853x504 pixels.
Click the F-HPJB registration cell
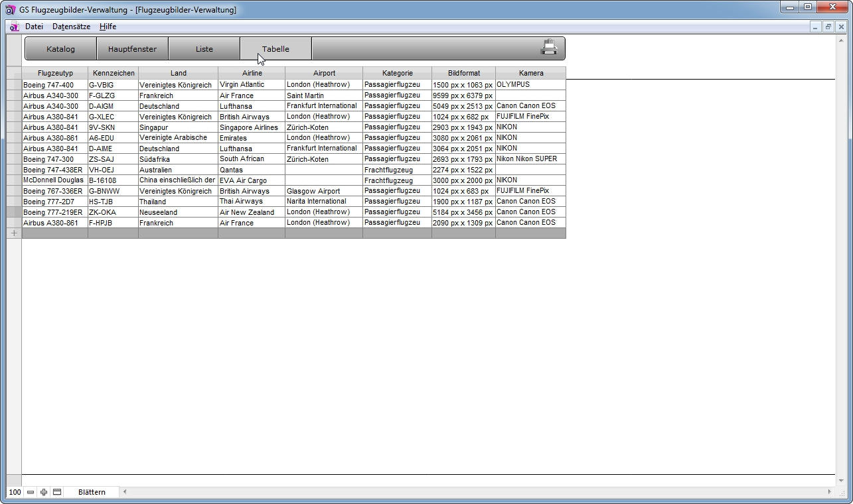[114, 223]
